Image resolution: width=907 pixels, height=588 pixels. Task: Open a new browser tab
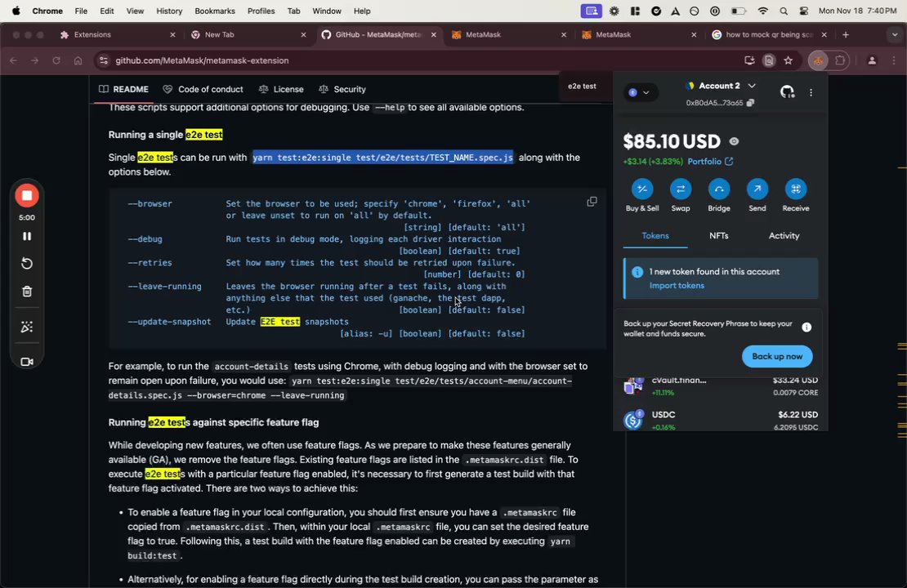846,34
